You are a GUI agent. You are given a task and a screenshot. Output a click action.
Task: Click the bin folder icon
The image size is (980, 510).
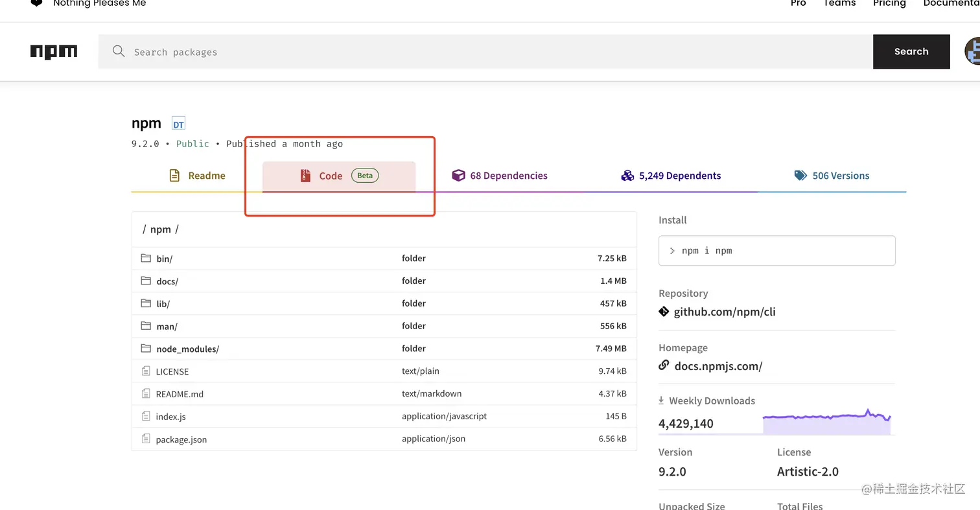point(146,258)
